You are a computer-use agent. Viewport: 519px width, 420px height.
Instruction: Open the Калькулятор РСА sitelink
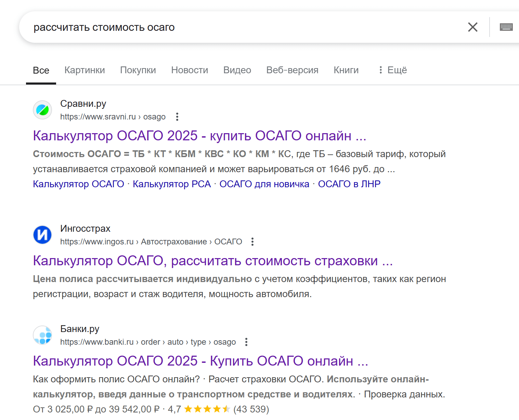click(x=172, y=184)
